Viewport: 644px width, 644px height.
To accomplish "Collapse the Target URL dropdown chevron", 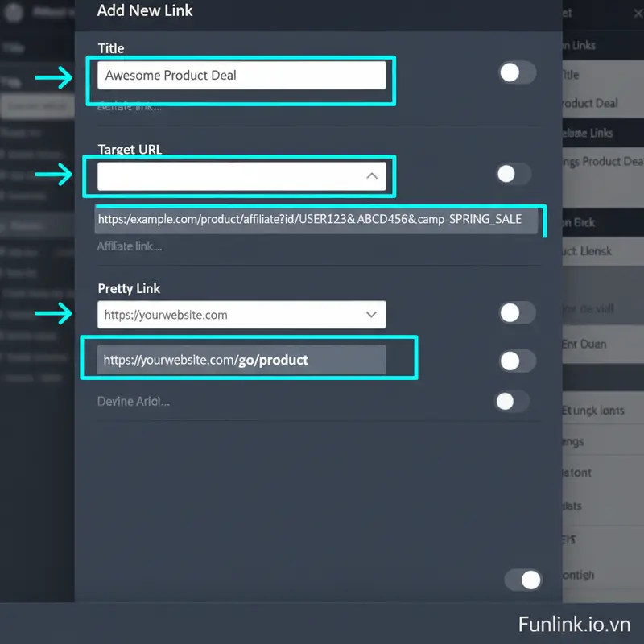I will 371,176.
